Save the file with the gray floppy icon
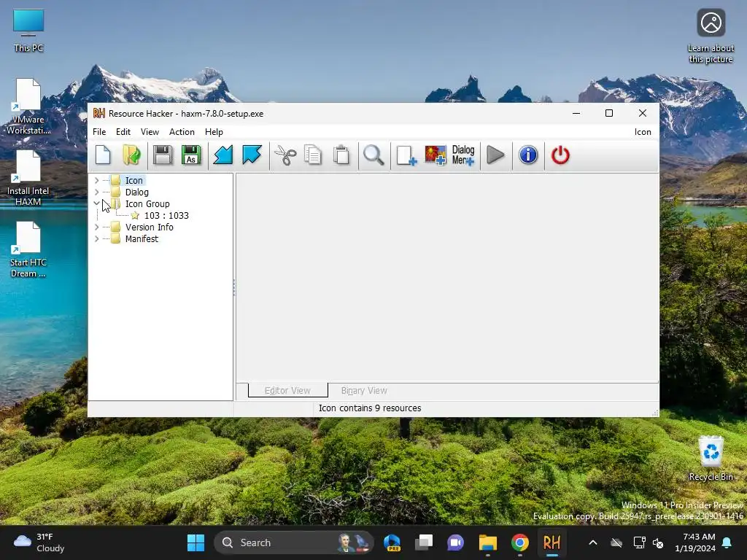 pos(163,155)
